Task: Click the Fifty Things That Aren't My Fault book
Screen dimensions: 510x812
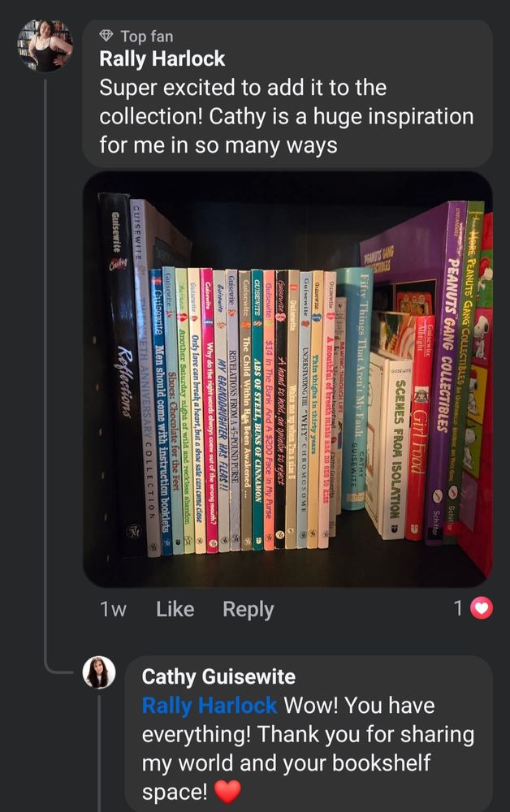Action: pyautogui.click(x=355, y=387)
